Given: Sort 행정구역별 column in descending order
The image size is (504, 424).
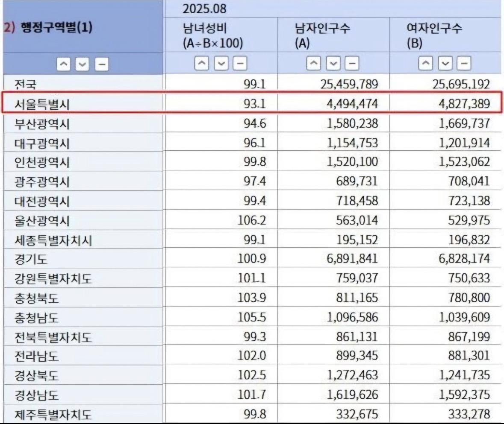Looking at the screenshot, I should (x=83, y=64).
